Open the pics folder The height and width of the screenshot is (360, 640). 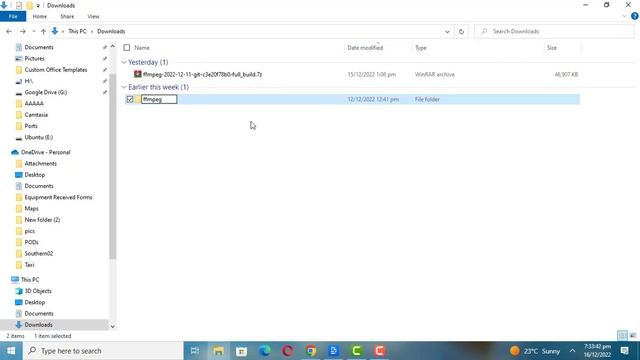pos(29,231)
